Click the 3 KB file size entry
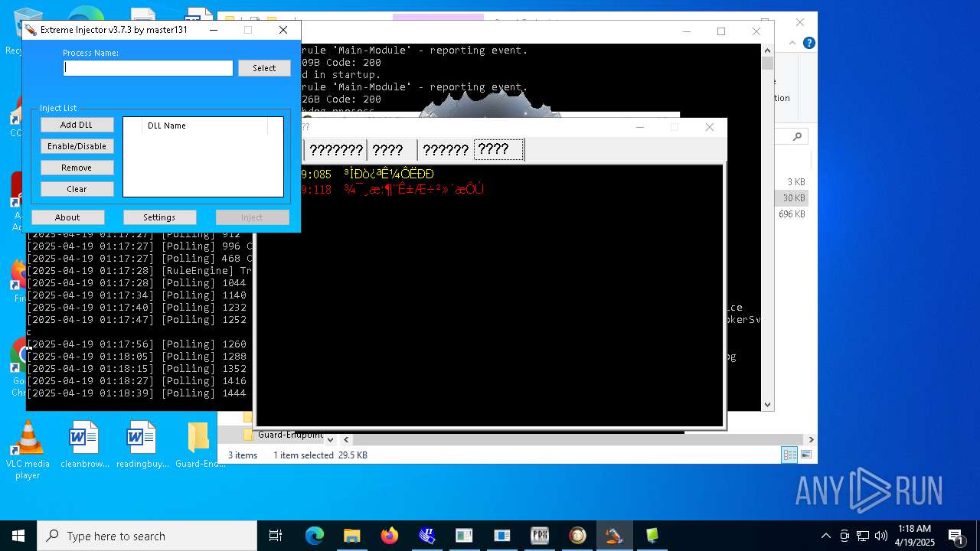The height and width of the screenshot is (551, 980). pyautogui.click(x=795, y=182)
